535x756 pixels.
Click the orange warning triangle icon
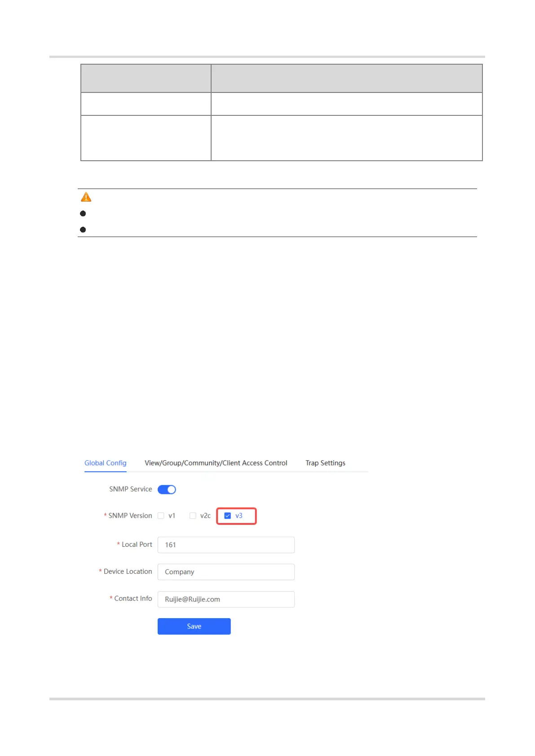86,197
